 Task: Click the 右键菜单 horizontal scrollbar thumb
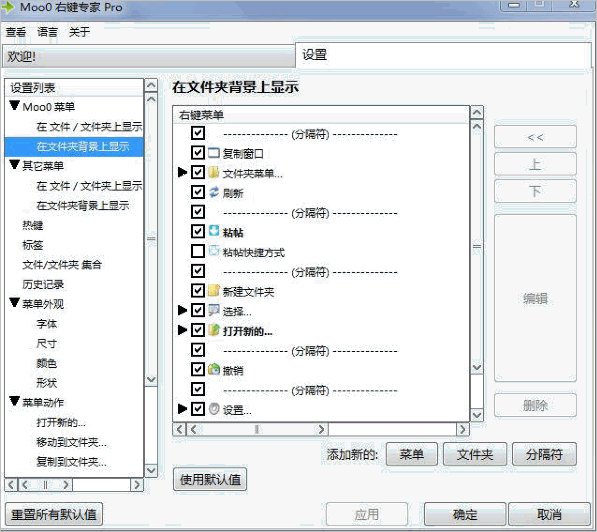tap(257, 430)
